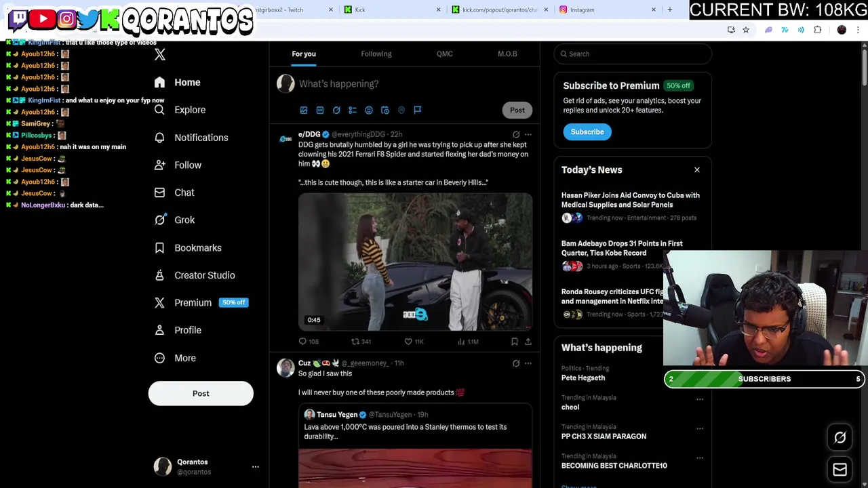Click the large white Post button
Image resolution: width=868 pixels, height=488 pixels.
click(201, 393)
